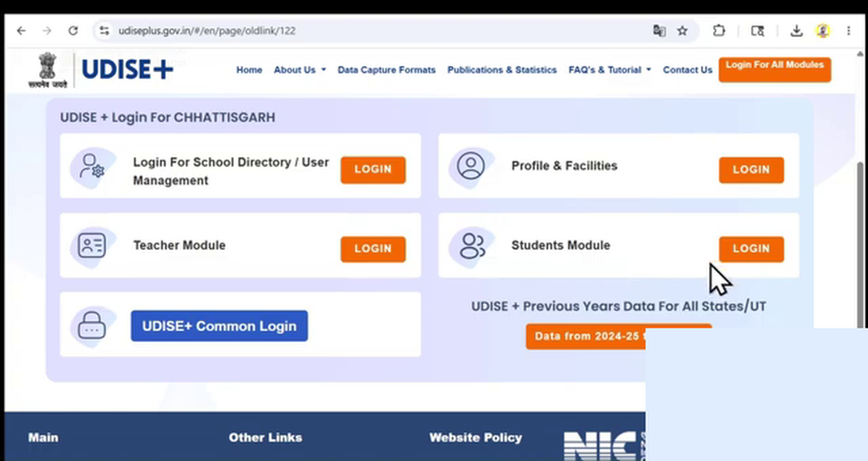The image size is (868, 461).
Task: Open Publications & Statistics menu item
Action: pos(502,70)
